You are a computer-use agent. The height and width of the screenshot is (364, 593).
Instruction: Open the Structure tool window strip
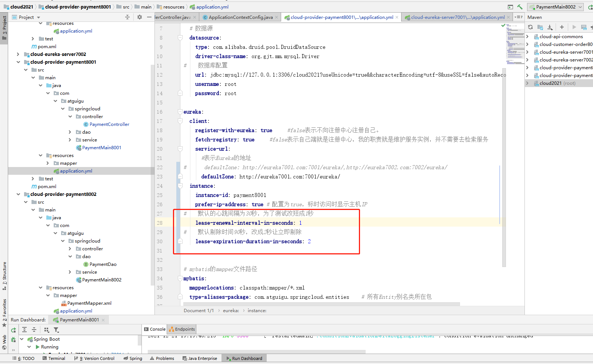pos(4,275)
